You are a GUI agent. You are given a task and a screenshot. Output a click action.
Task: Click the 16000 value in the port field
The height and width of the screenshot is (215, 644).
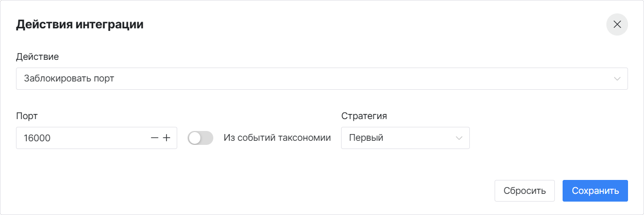point(37,138)
